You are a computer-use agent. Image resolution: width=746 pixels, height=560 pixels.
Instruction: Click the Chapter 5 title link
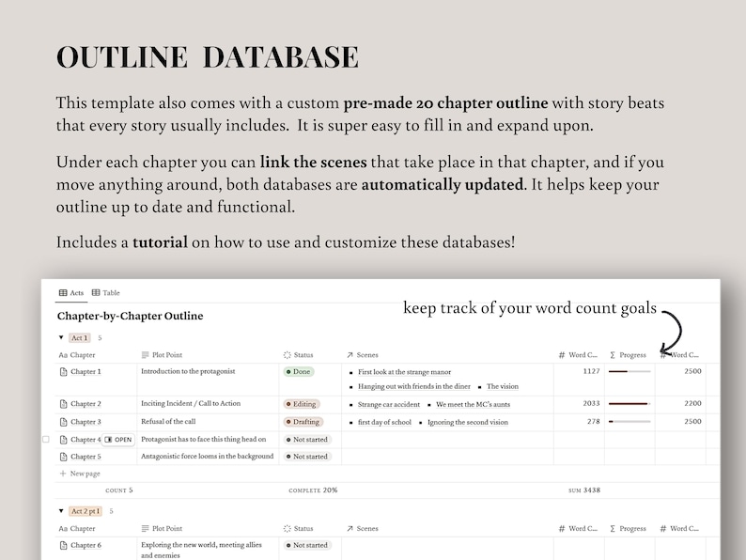(85, 457)
